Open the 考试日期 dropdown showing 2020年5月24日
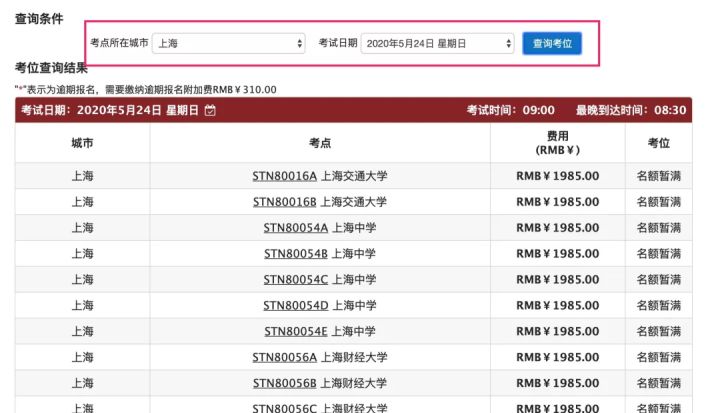Viewport: 720px width, 413px height. (x=437, y=44)
